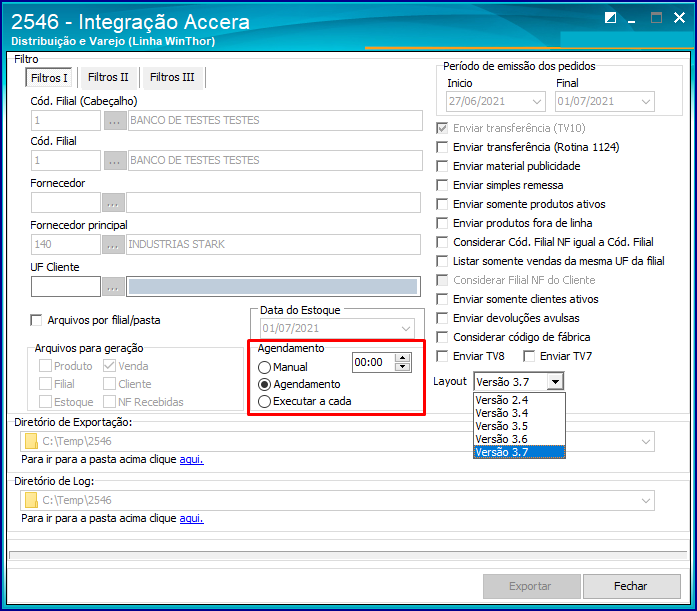Check Enviar simples remessa
The height and width of the screenshot is (611, 697).
tap(442, 185)
